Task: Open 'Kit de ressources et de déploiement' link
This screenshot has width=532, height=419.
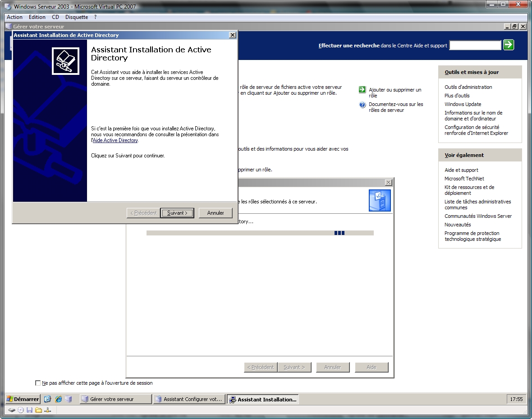Action: tap(469, 190)
